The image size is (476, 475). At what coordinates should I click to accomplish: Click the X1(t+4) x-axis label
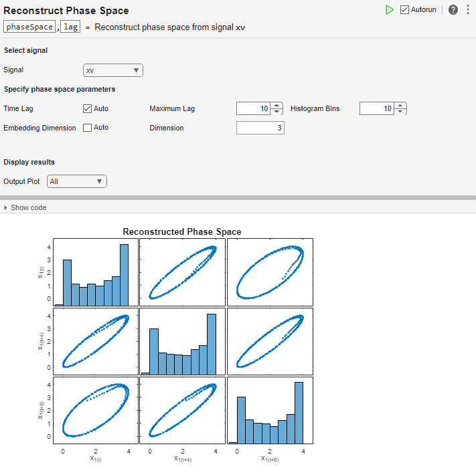tap(183, 459)
